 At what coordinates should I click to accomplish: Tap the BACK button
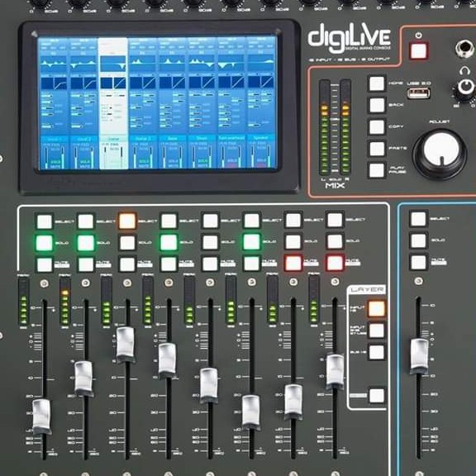[x=377, y=105]
